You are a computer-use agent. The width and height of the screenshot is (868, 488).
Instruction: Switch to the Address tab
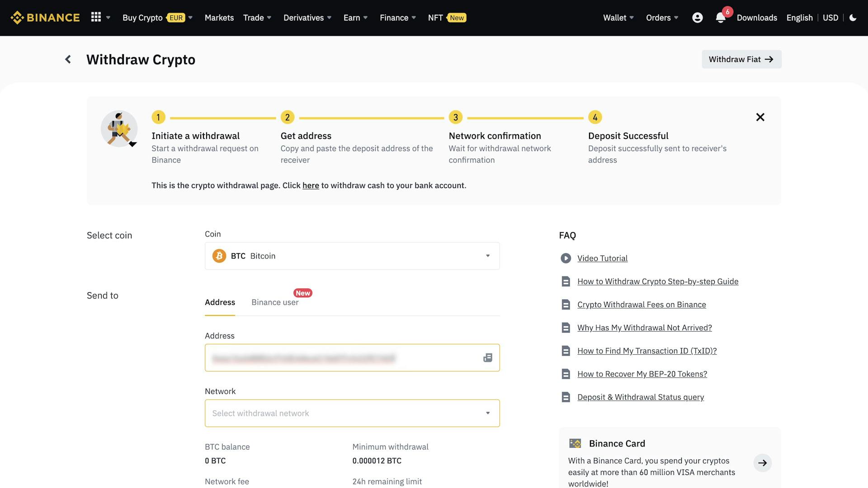219,301
